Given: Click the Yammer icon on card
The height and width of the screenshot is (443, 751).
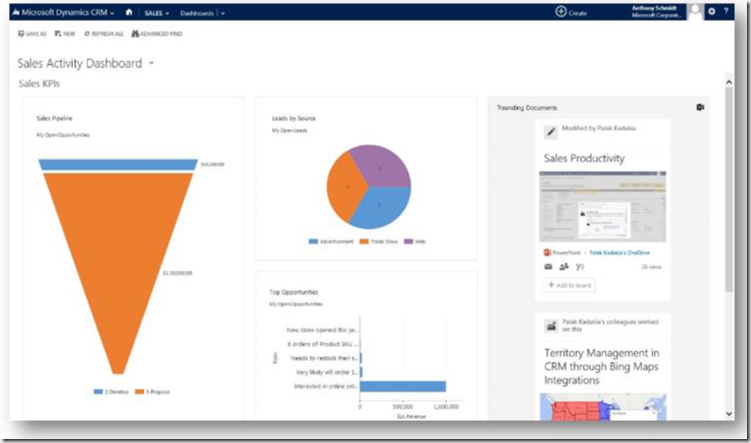Looking at the screenshot, I should click(580, 267).
